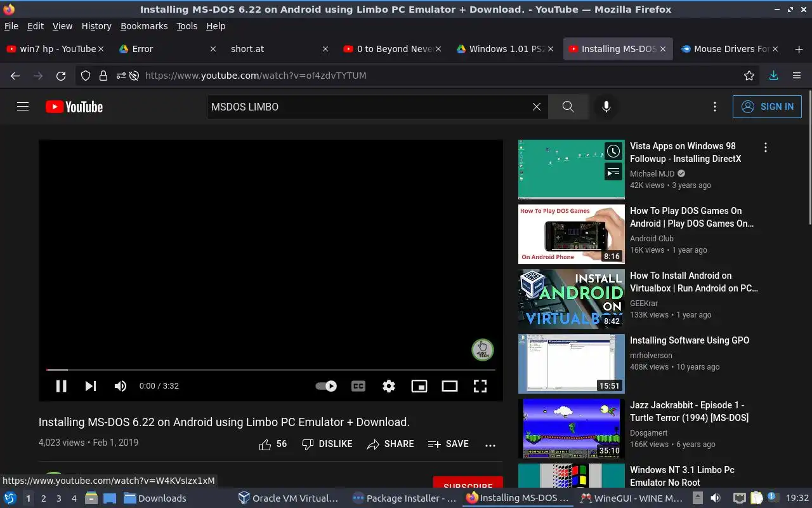This screenshot has height=508, width=812.
Task: Share the video
Action: point(390,444)
